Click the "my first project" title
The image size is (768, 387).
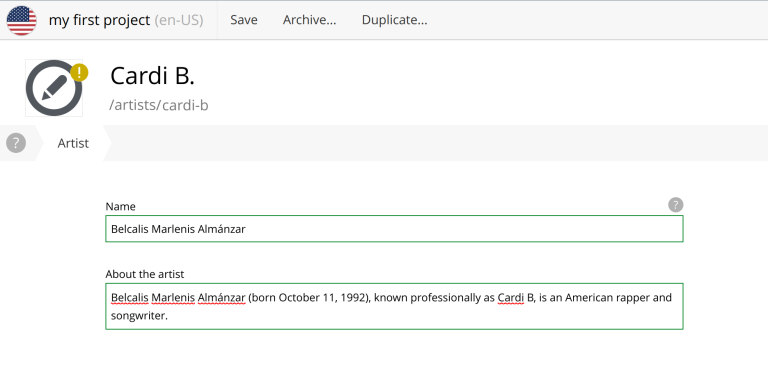click(x=99, y=20)
